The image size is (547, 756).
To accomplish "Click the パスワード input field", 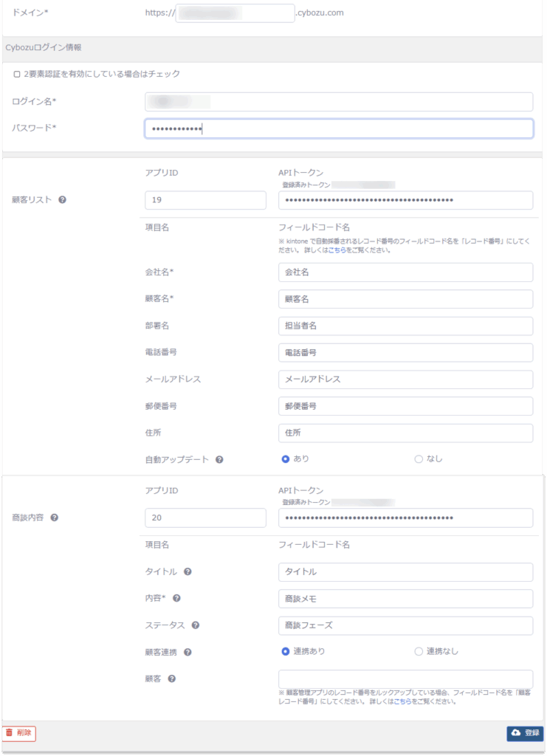I will (x=339, y=128).
